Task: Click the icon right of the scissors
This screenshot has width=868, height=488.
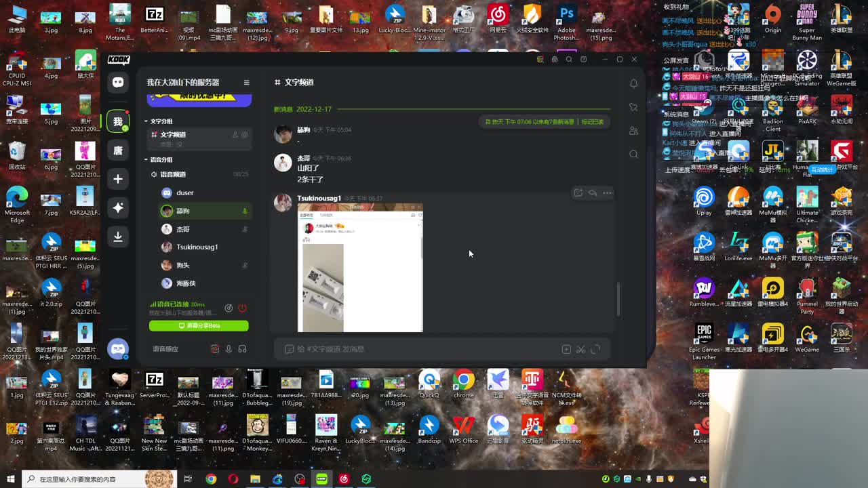Action: click(595, 349)
